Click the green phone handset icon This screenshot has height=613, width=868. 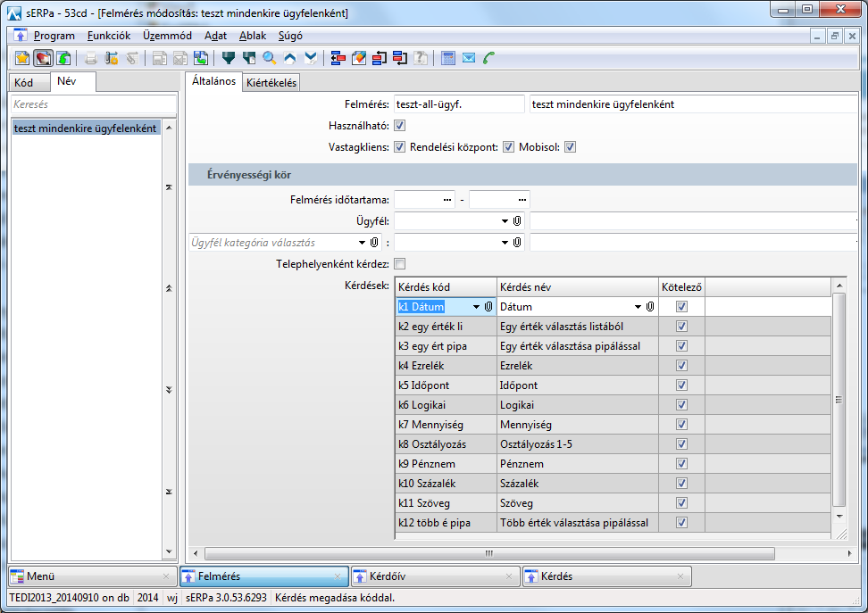click(x=488, y=58)
